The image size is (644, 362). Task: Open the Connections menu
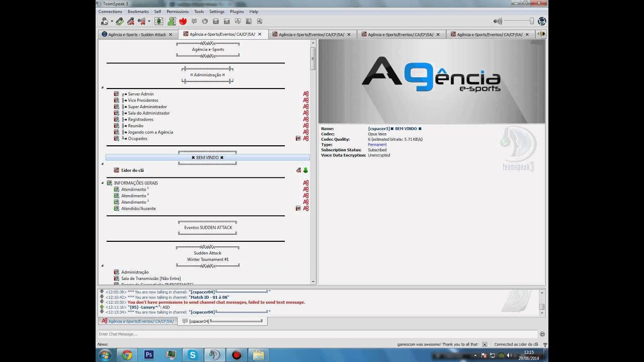tap(110, 12)
